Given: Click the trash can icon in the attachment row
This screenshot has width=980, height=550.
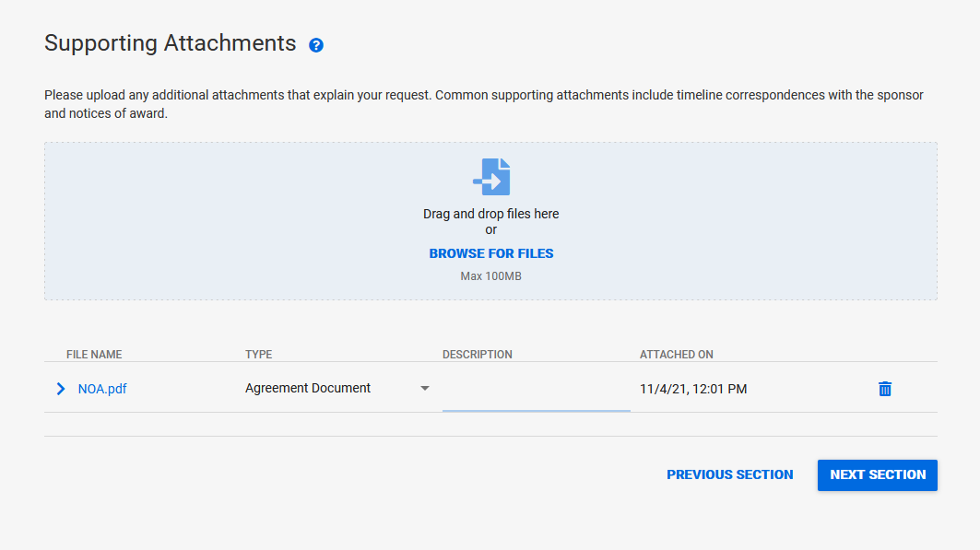Looking at the screenshot, I should [x=885, y=389].
